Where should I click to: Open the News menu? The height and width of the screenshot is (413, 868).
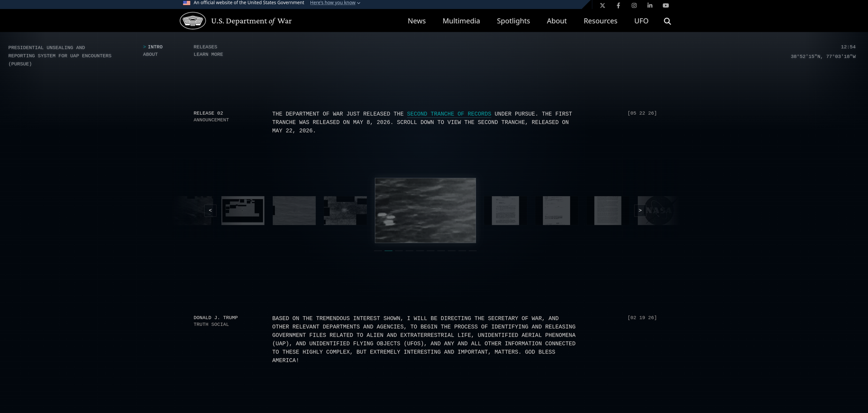pos(417,21)
